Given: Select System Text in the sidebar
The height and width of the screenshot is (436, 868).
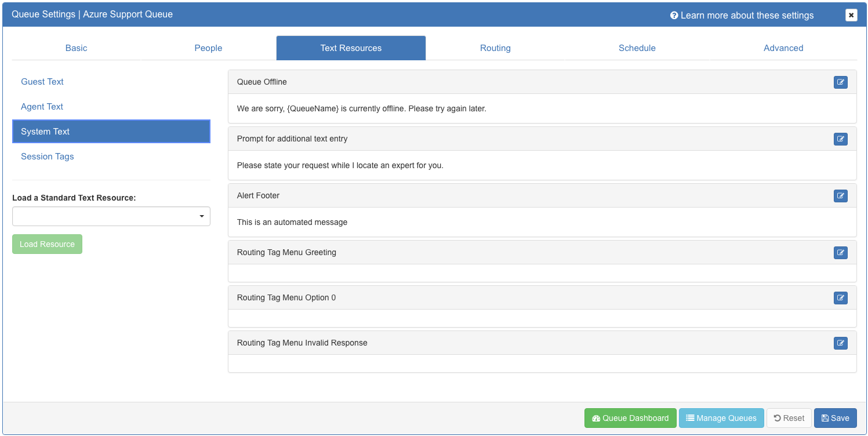Looking at the screenshot, I should [x=111, y=132].
